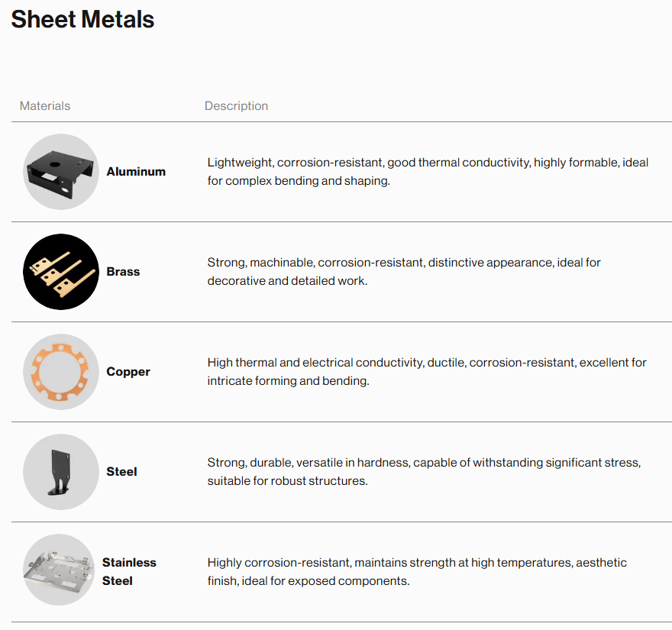This screenshot has width=672, height=630.
Task: Click 'High thermal and electrical conductivity' phrase
Action: coord(314,363)
